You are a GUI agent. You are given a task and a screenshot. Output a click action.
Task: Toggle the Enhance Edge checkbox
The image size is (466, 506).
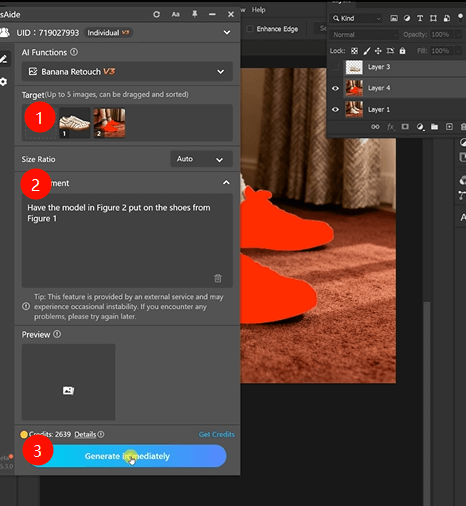(x=249, y=29)
